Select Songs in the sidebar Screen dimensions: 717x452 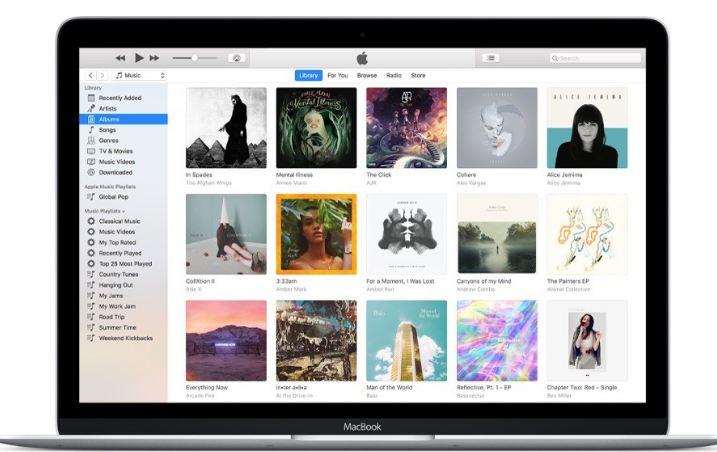123,130
